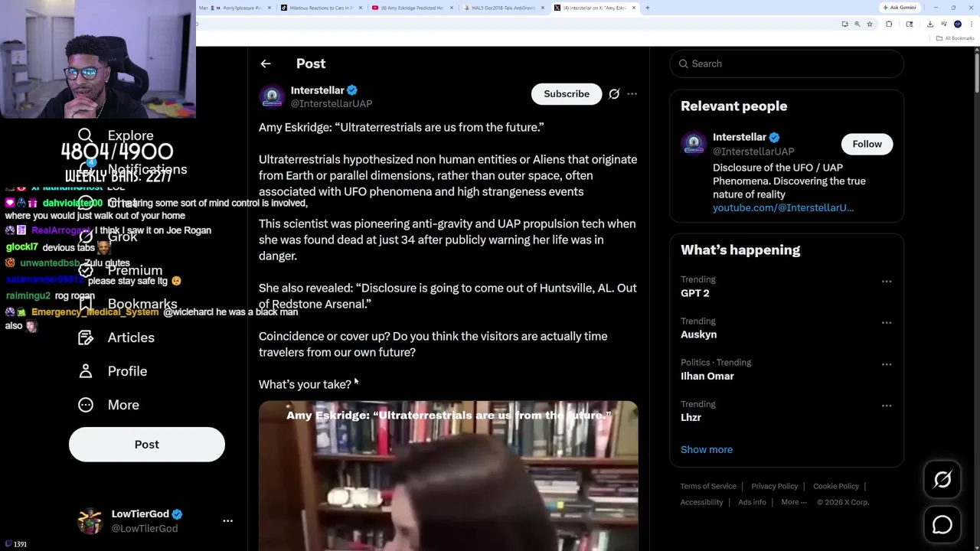Click the Articles sidebar icon
Viewport: 980px width, 551px height.
pos(86,337)
